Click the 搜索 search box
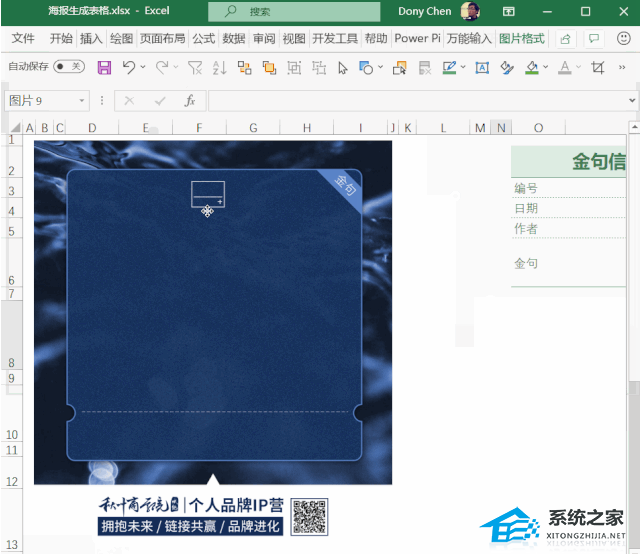641x554 pixels. (294, 11)
